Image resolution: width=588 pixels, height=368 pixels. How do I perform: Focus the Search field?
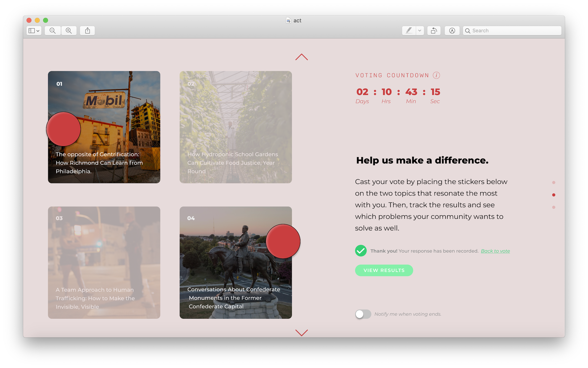[x=512, y=31]
